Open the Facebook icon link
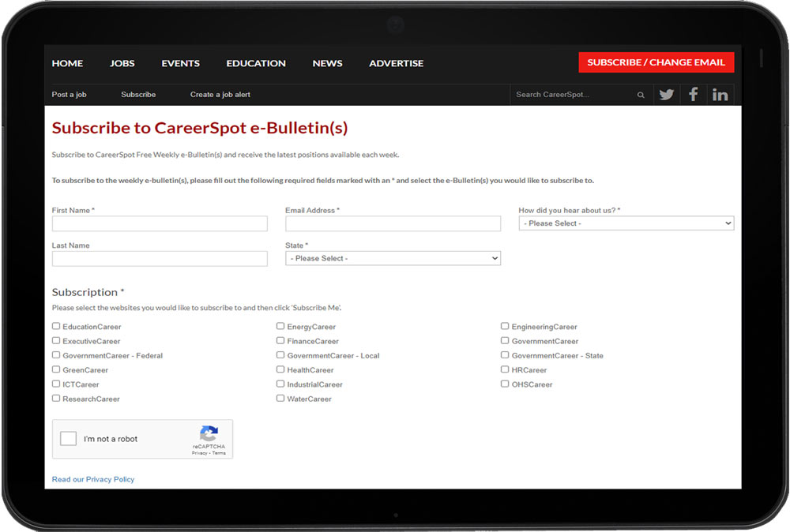 (694, 95)
